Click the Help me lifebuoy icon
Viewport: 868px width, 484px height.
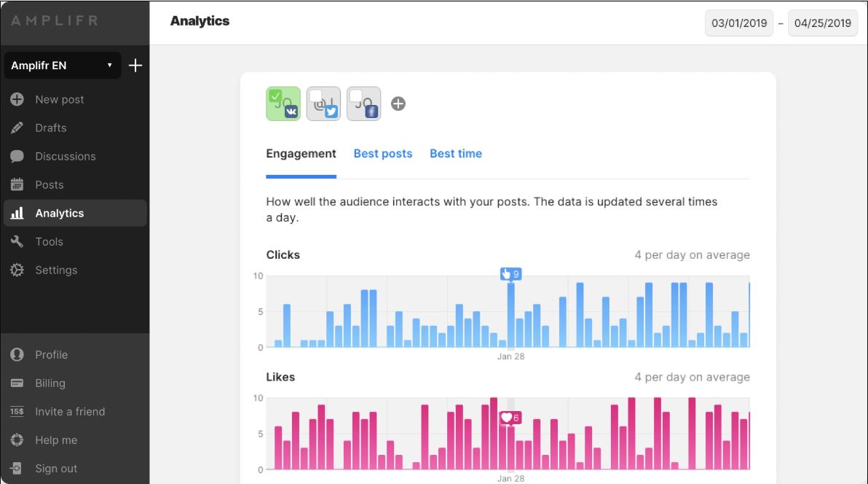tap(17, 440)
